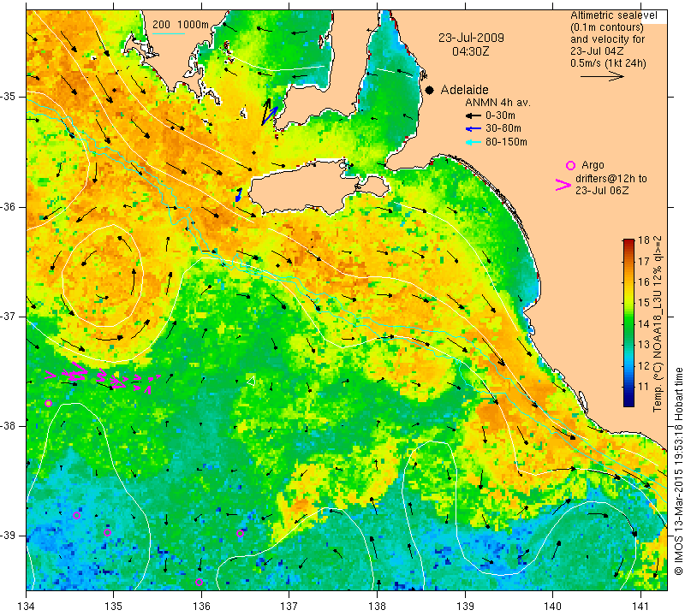Click the '200 1000m' bathymetry label
This screenshot has width=685, height=616.
click(x=181, y=25)
